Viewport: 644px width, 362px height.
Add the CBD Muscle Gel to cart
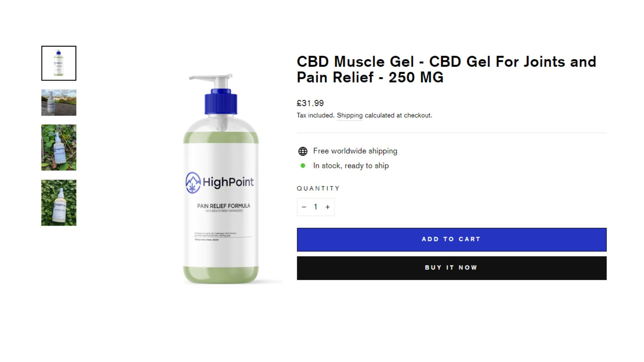[451, 240]
